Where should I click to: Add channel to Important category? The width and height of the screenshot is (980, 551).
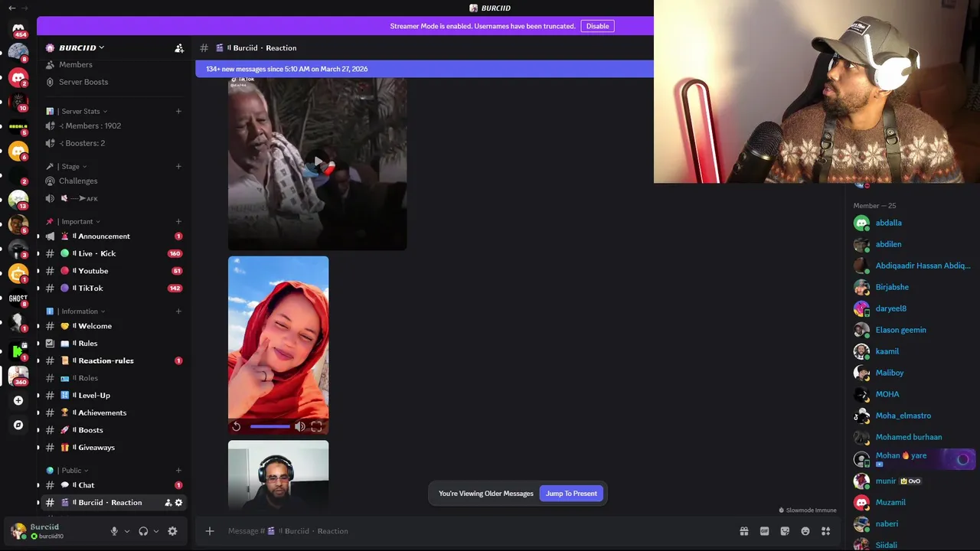click(x=178, y=221)
